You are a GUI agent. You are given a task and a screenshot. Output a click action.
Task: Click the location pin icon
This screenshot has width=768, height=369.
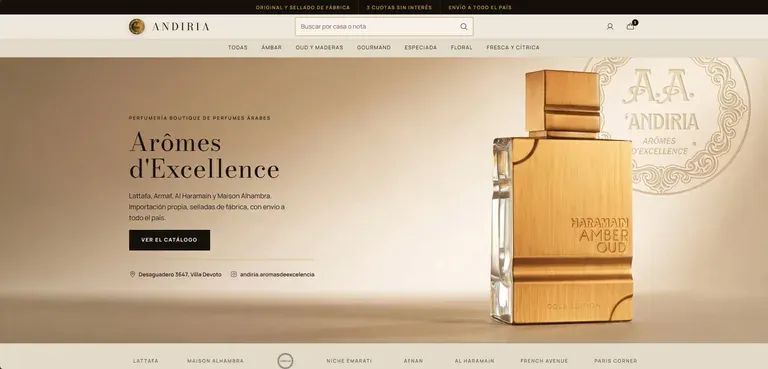[x=132, y=274]
